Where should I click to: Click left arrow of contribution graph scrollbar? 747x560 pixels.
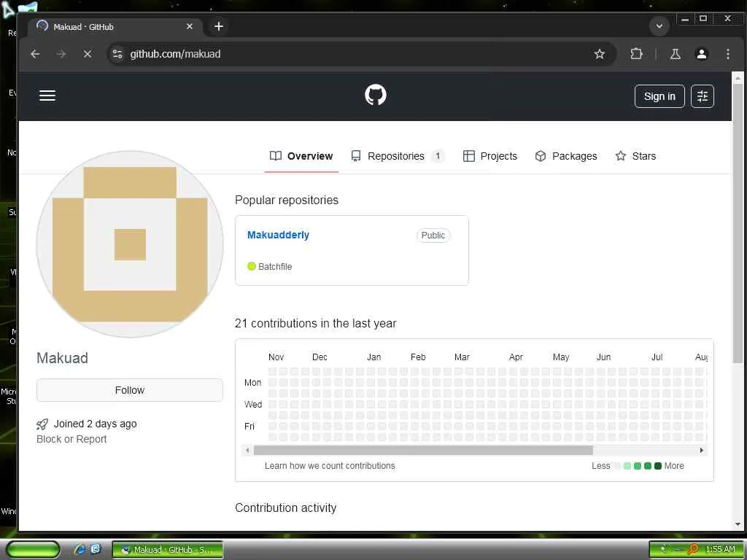(247, 450)
